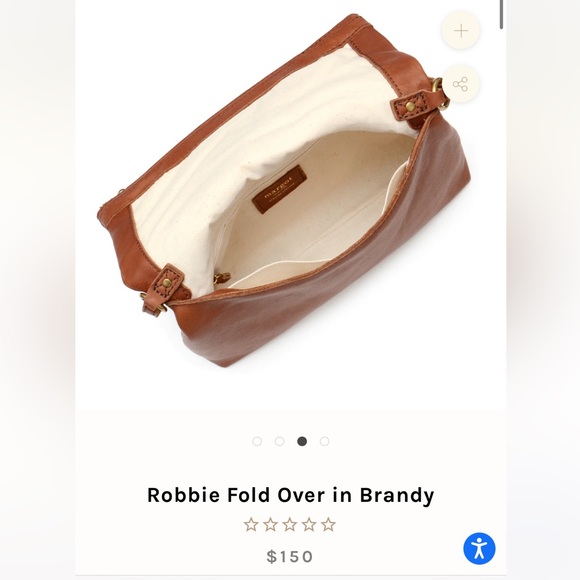
Task: Click brass snap on lower left strap tab
Action: click(x=167, y=283)
